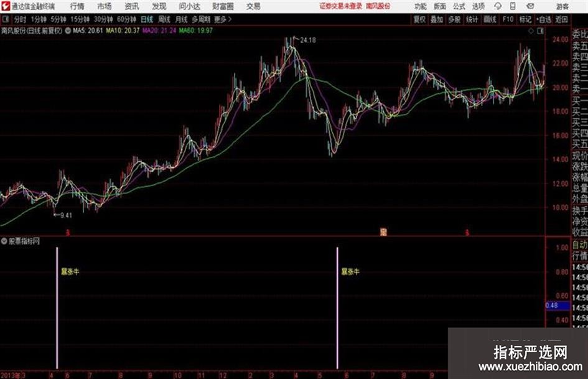
Task: Open the MA indicator dropdown circle icon
Action: (x=68, y=30)
